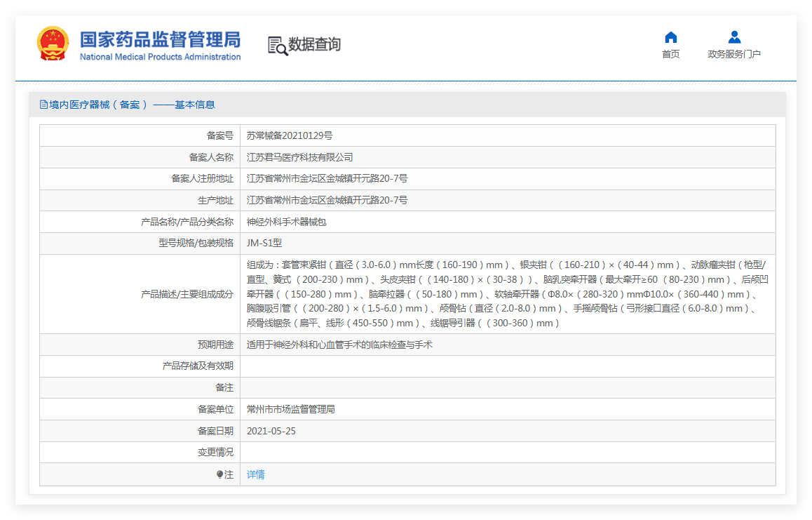Click the model value JM-S1型
This screenshot has width=812, height=520.
click(264, 243)
